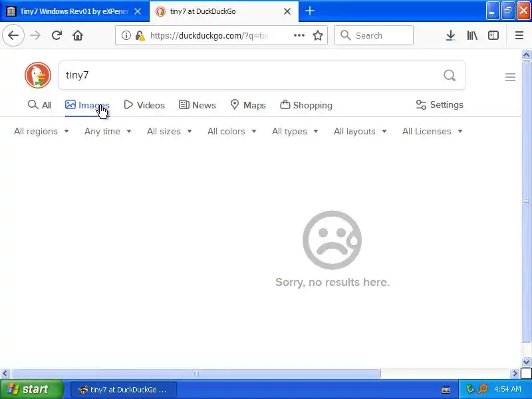Viewport: 532px width, 399px height.
Task: Open the downloads panel
Action: pos(450,35)
